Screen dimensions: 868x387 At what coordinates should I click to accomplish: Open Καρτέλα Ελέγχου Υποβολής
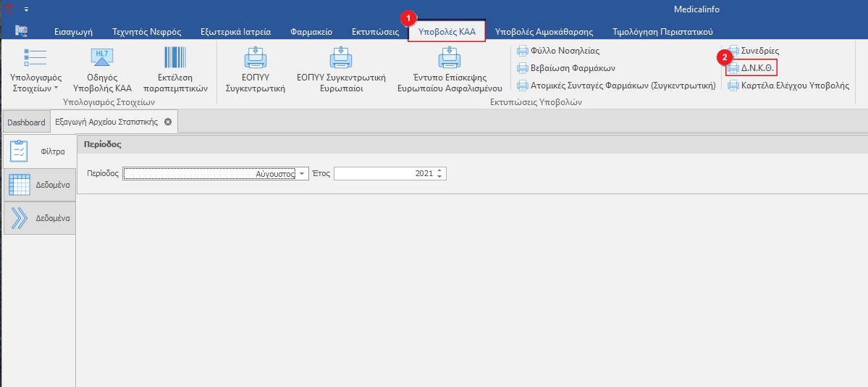point(788,86)
